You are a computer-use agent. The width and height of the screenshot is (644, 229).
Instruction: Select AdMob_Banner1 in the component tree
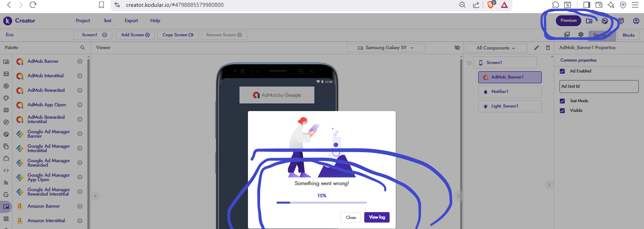510,77
